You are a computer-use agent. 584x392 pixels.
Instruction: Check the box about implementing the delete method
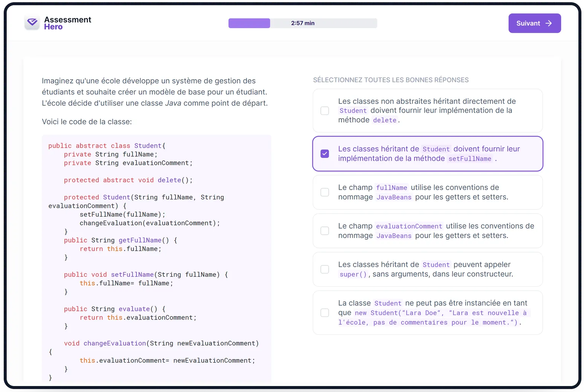click(325, 111)
